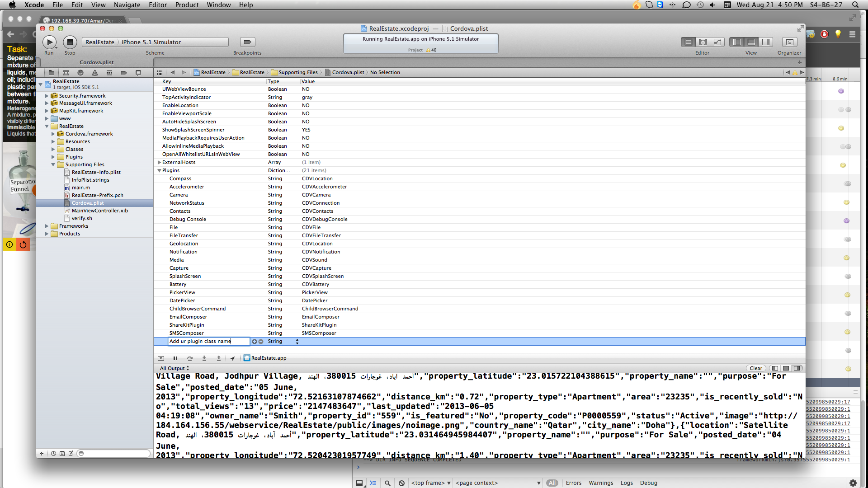The height and width of the screenshot is (488, 868).
Task: Clear the console output
Action: (x=756, y=368)
